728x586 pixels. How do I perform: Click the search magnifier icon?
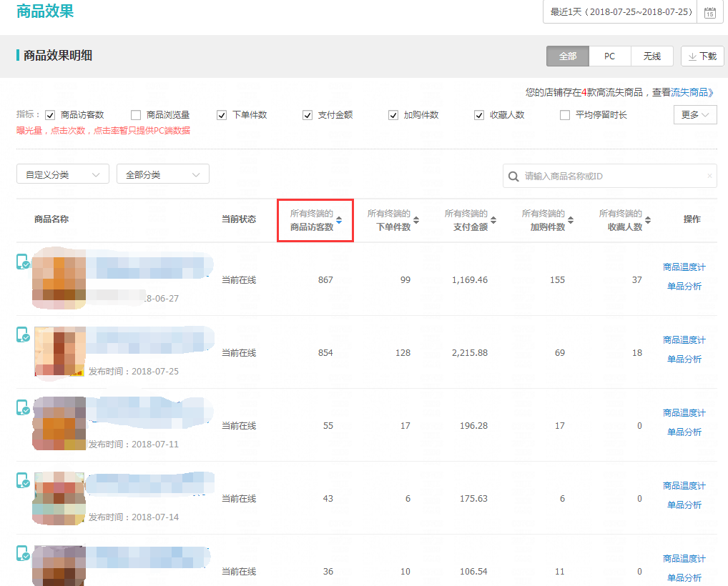coord(513,176)
